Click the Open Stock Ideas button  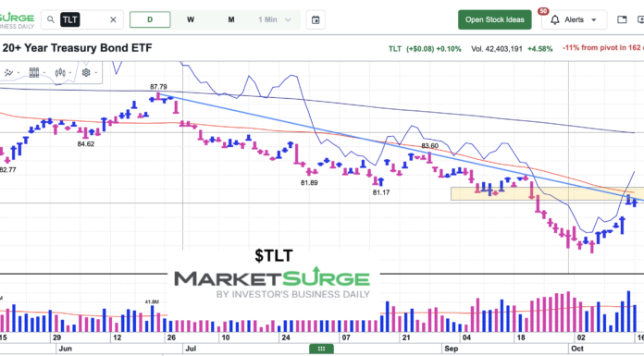click(x=494, y=19)
